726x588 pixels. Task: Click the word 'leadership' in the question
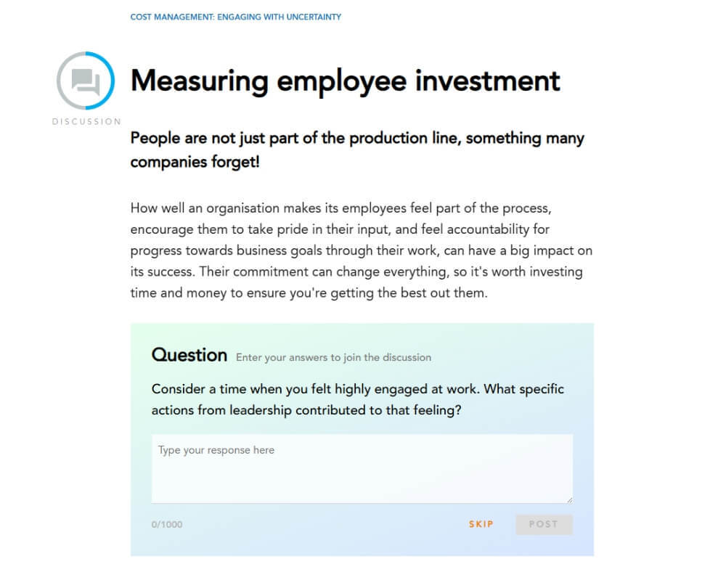click(261, 410)
